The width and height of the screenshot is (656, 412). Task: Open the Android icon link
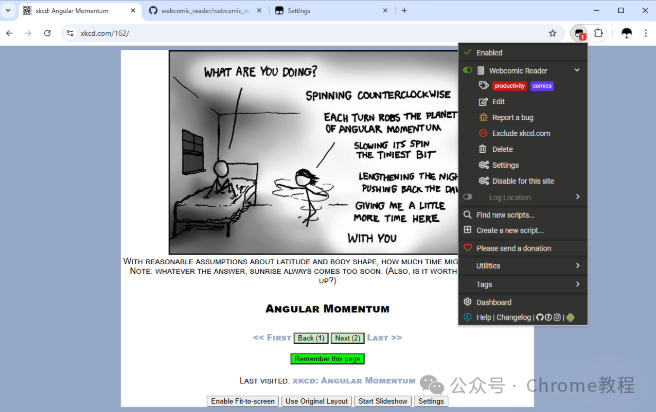pyautogui.click(x=570, y=317)
